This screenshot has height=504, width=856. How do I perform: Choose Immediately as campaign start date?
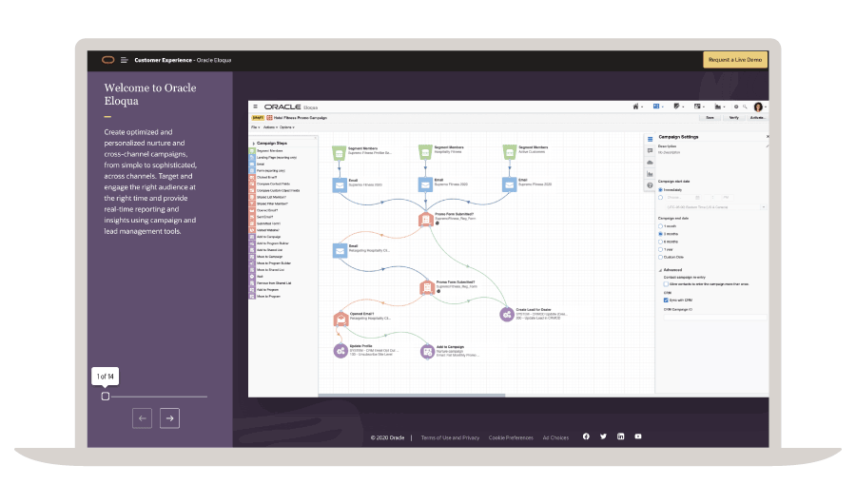(661, 189)
